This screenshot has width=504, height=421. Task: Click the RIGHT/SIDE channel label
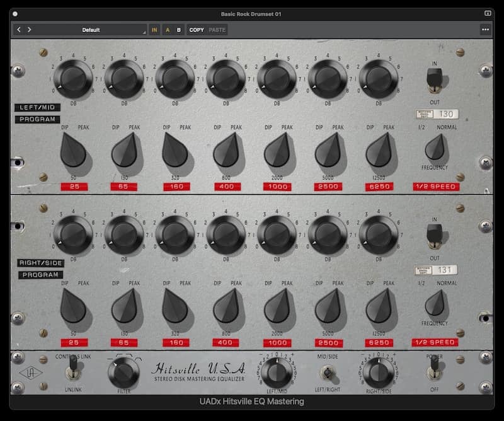pyautogui.click(x=40, y=263)
